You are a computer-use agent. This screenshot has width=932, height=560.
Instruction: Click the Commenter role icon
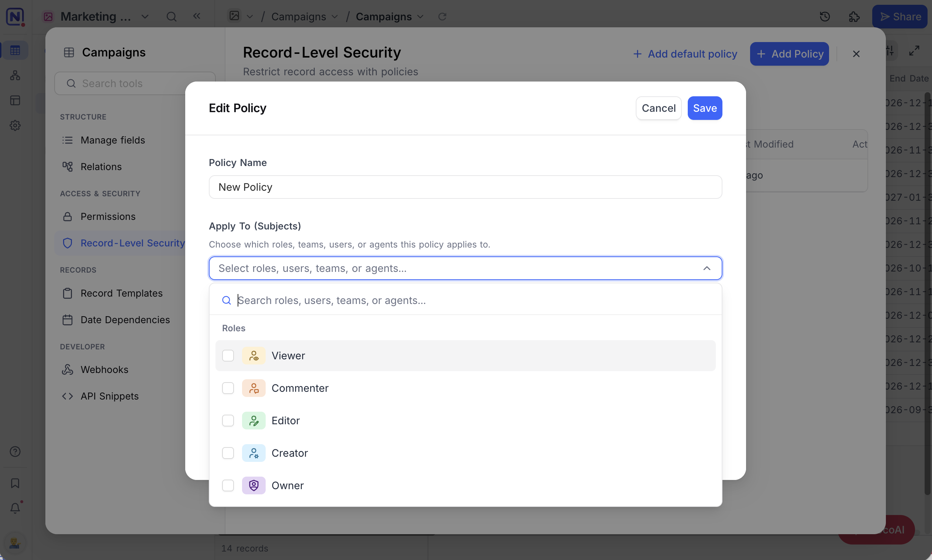[x=253, y=388]
